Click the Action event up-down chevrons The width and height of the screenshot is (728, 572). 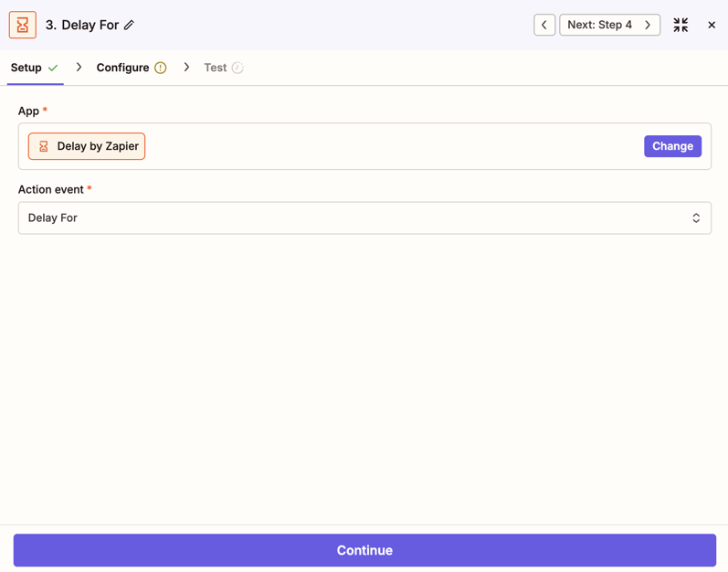[696, 218]
